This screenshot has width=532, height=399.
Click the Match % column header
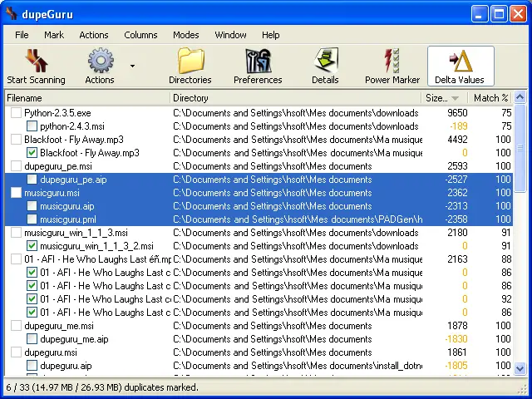(x=490, y=98)
